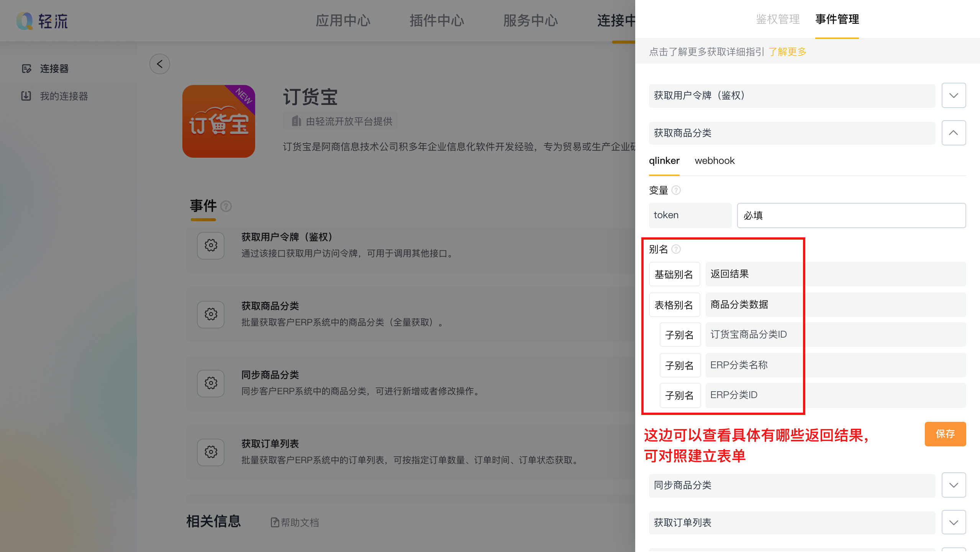Click the 返回结果 alias field
The height and width of the screenshot is (552, 980).
(836, 274)
